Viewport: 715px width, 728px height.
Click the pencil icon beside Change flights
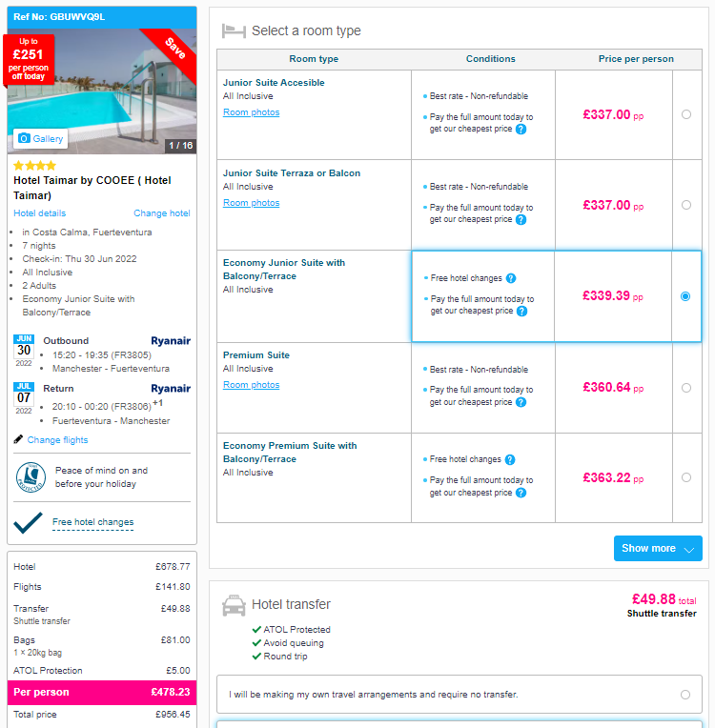(x=18, y=439)
